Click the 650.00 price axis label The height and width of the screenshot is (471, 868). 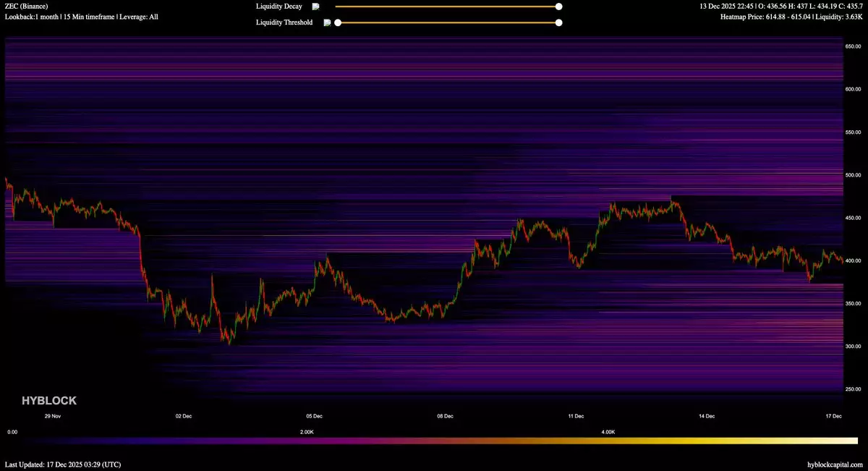pyautogui.click(x=854, y=46)
